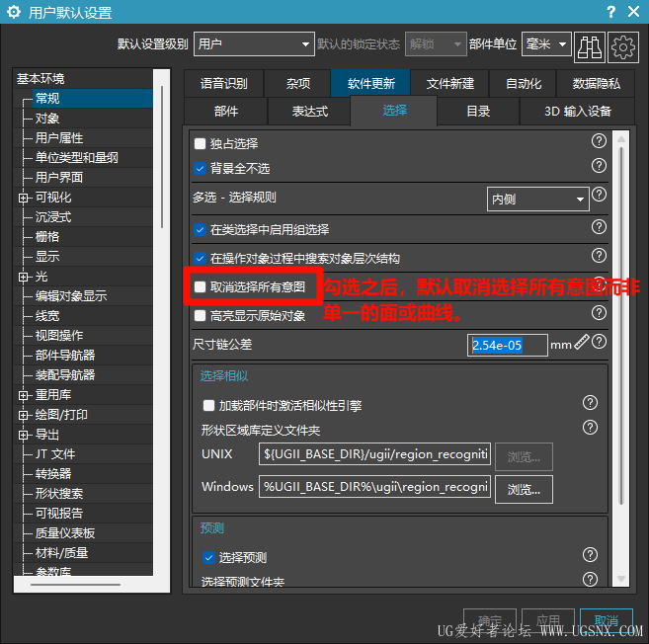Switch to the 软件更新 tab
The height and width of the screenshot is (644, 649).
[x=370, y=83]
